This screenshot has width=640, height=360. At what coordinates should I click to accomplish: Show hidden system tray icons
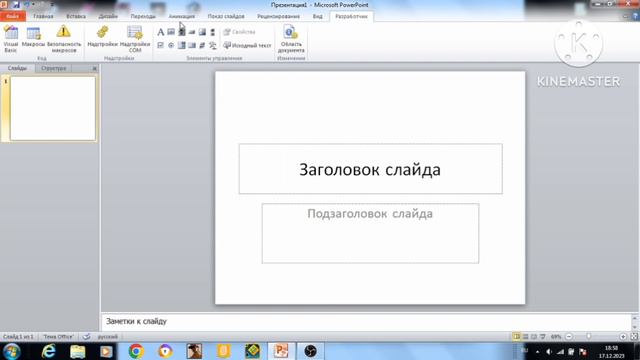click(x=537, y=351)
